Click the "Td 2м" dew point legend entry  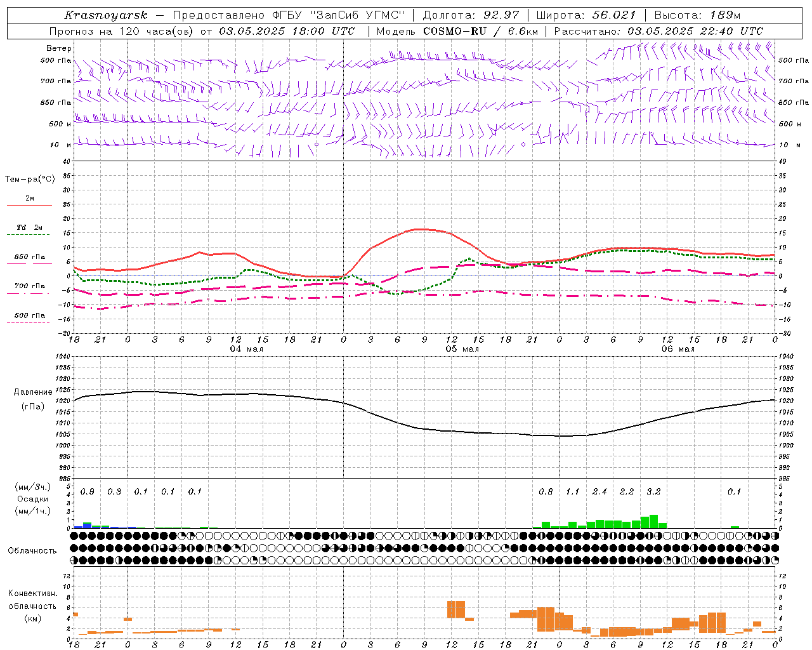pos(30,227)
